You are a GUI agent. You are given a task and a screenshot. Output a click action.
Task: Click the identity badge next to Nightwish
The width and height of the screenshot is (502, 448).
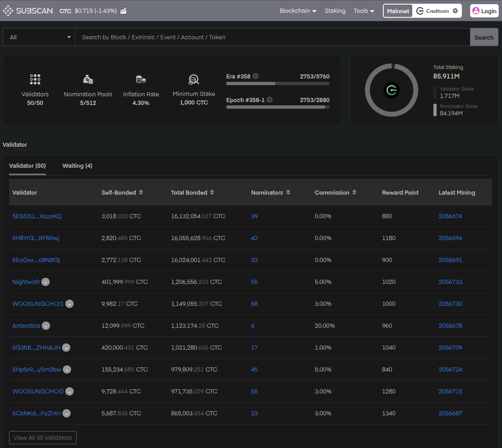coord(45,282)
